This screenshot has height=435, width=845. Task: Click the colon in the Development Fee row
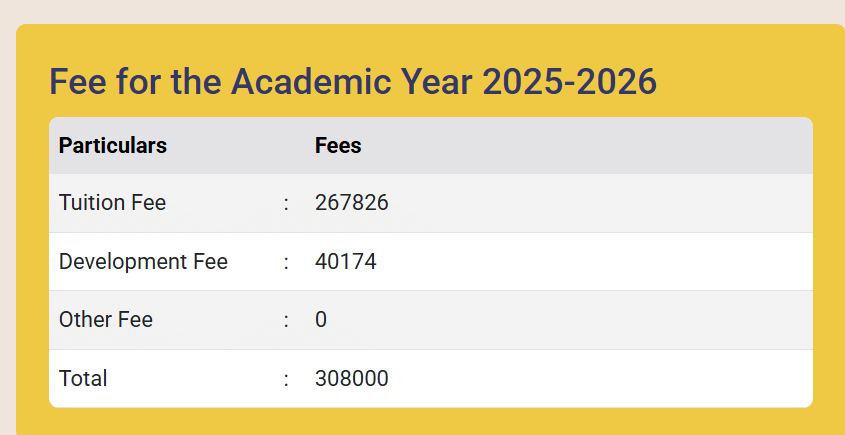[x=286, y=263]
